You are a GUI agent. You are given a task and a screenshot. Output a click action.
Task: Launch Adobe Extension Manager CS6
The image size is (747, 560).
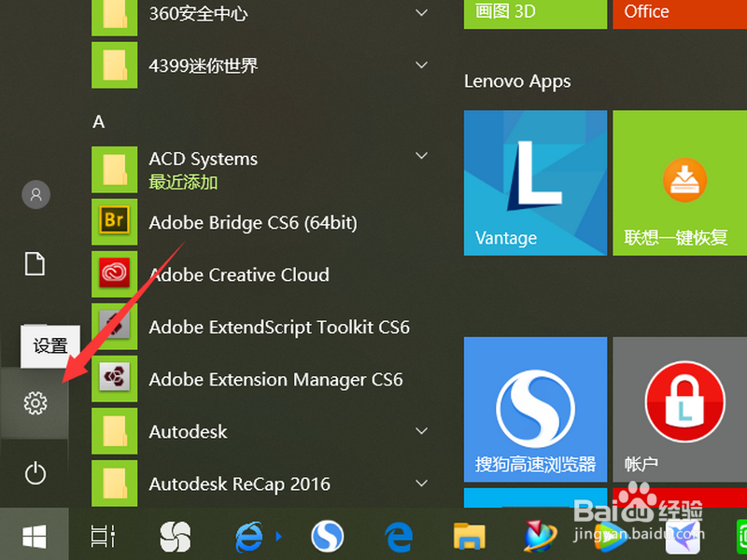261,380
